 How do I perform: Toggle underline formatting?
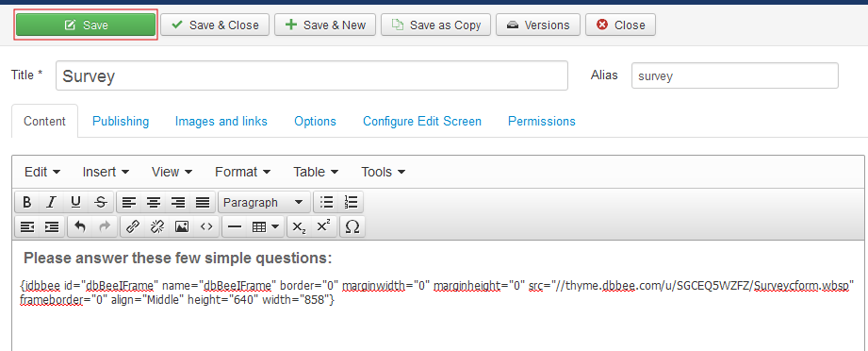pyautogui.click(x=75, y=203)
